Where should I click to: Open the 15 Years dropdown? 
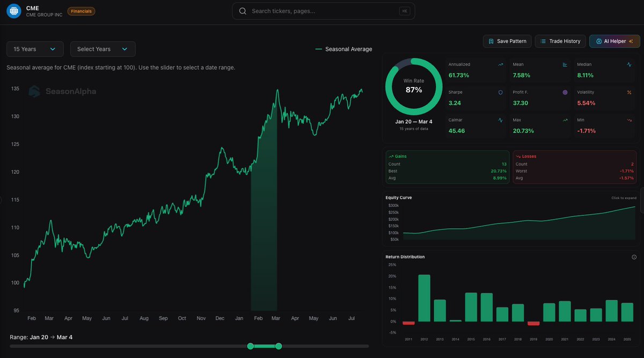click(x=34, y=49)
